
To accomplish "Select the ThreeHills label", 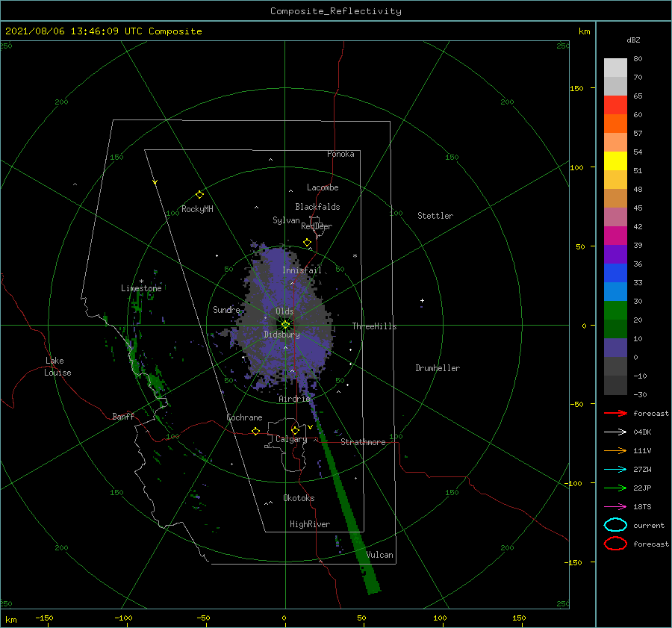I will click(375, 326).
